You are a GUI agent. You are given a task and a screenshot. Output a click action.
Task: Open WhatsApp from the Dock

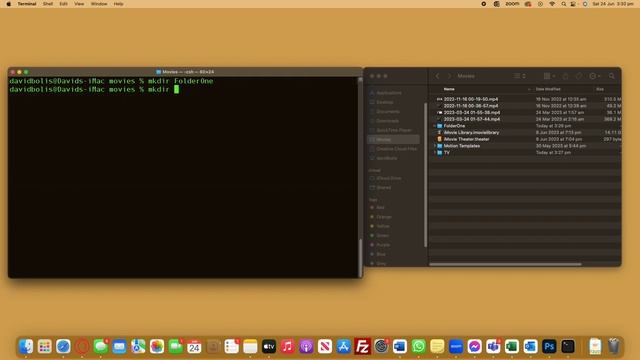click(418, 347)
